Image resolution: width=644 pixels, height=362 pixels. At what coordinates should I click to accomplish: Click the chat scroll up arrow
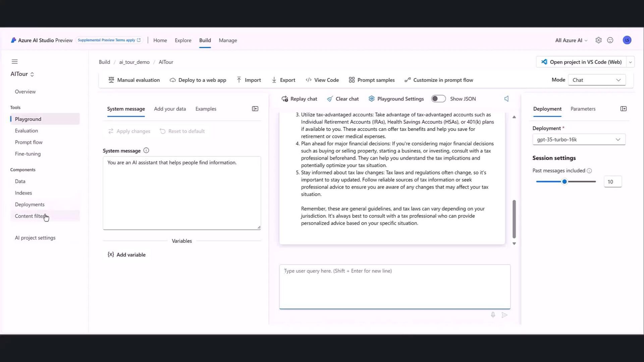[514, 117]
